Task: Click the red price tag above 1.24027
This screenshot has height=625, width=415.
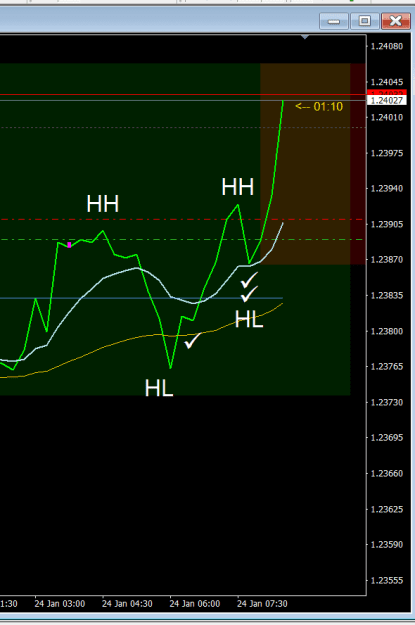Action: point(386,93)
